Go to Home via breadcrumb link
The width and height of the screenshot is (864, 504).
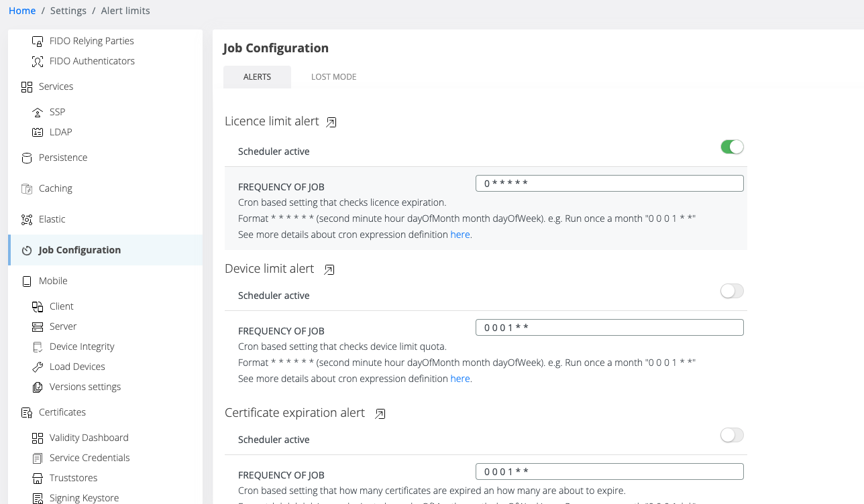(x=22, y=11)
